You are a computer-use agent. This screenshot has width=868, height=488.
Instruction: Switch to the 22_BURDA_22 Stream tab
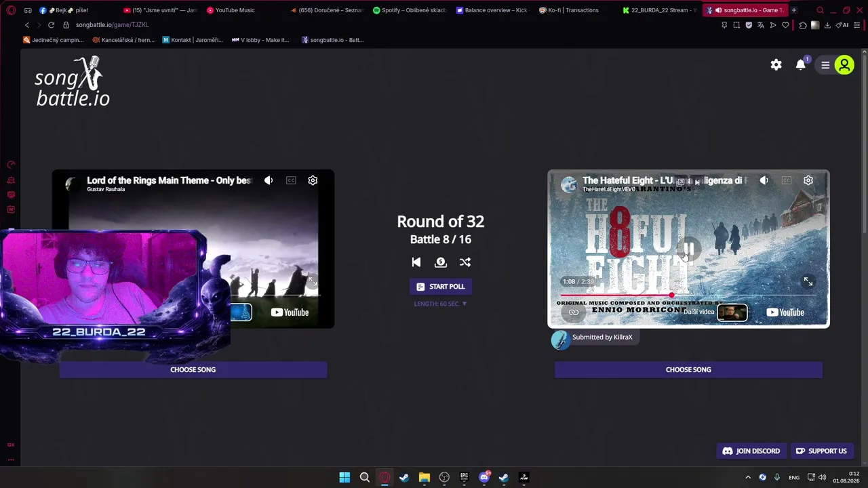click(x=659, y=10)
